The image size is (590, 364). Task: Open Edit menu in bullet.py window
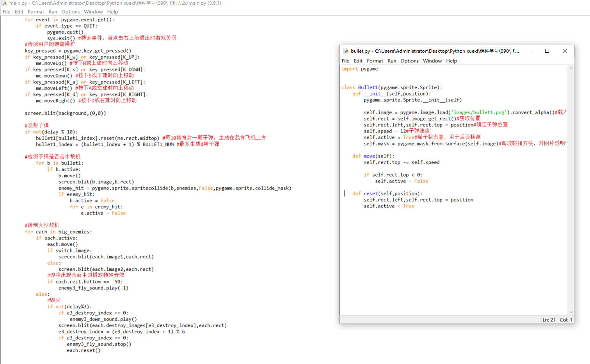point(358,61)
